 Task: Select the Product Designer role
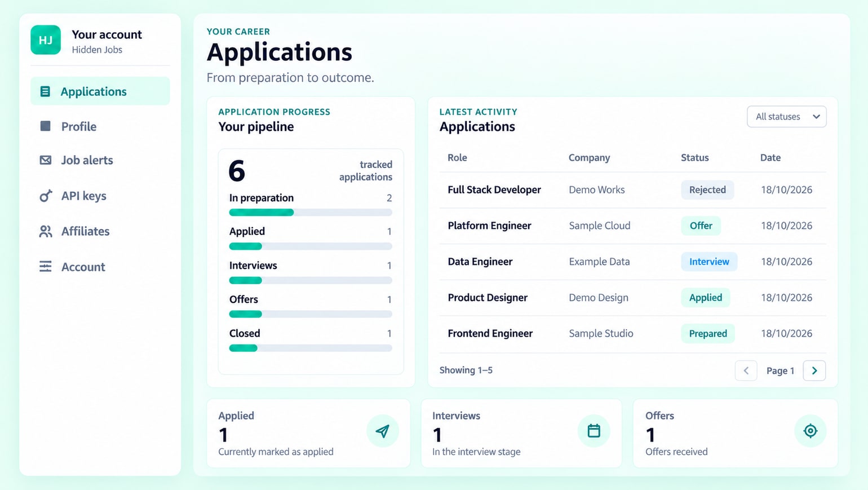488,298
